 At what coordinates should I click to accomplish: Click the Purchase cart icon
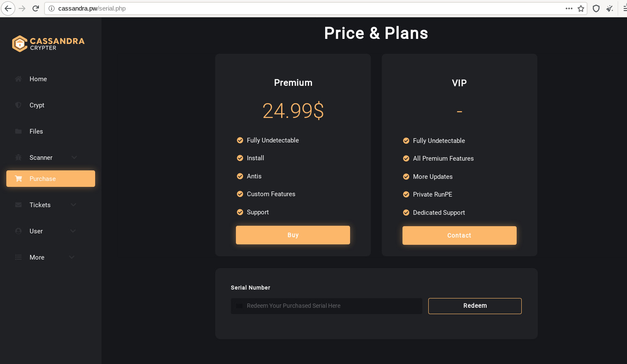pyautogui.click(x=19, y=178)
